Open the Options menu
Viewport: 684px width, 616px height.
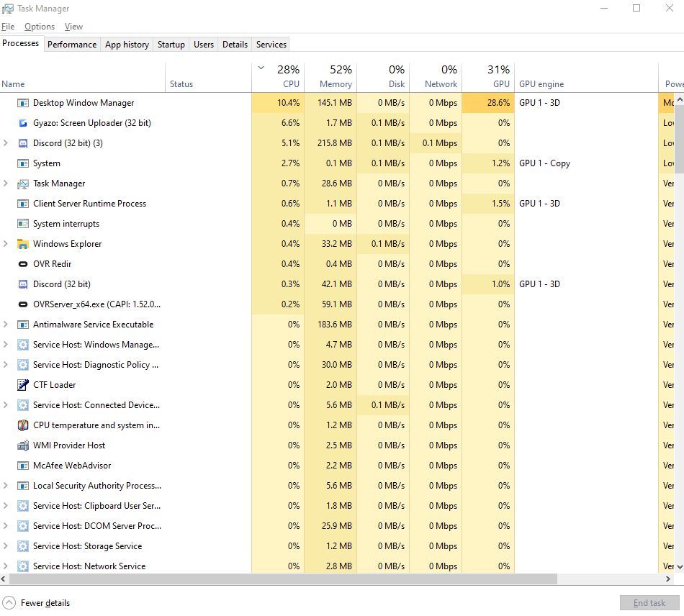(39, 27)
